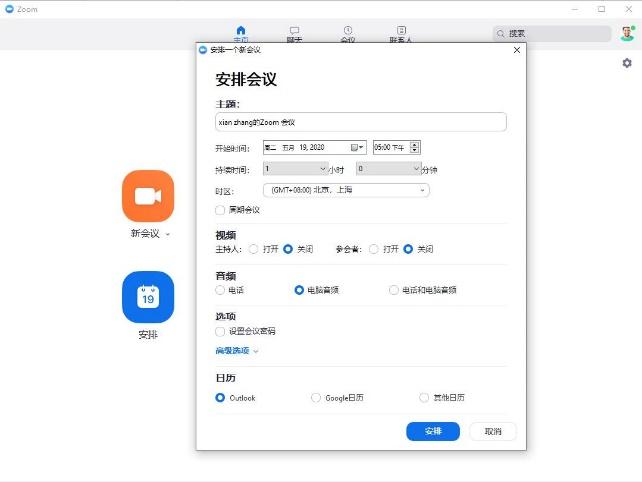The image size is (642, 482).
Task: Open the time zone dropdown
Action: [x=346, y=190]
